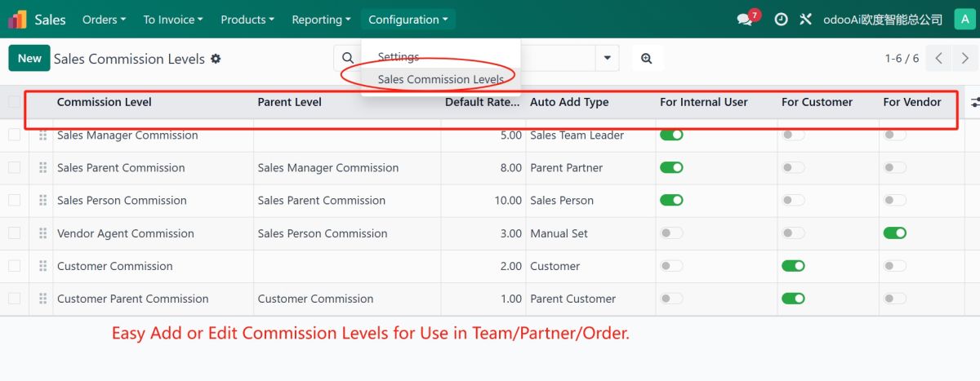Open the activities clock icon

pyautogui.click(x=781, y=20)
